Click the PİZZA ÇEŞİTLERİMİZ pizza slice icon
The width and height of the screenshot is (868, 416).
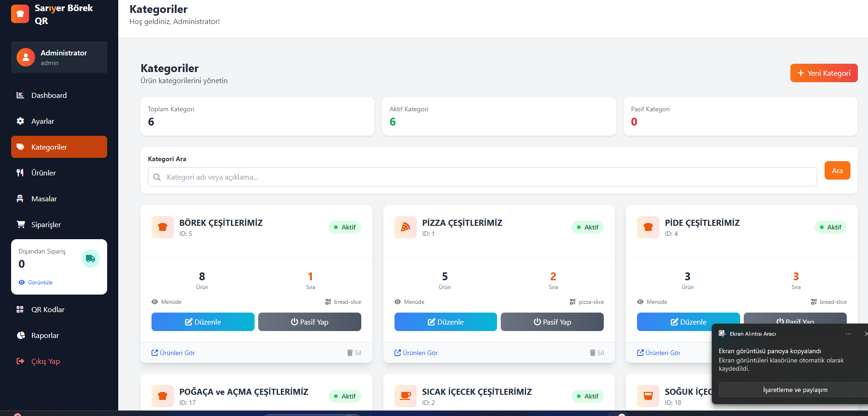tap(405, 227)
